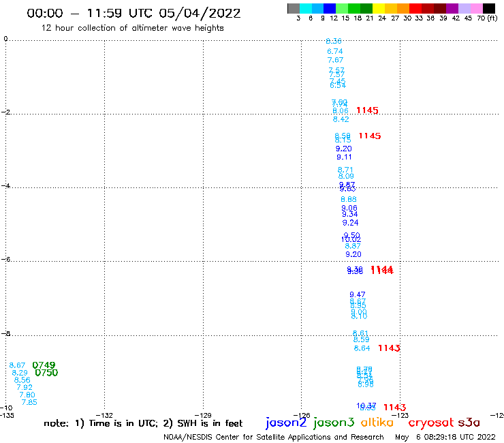The image size is (504, 443).
Task: Click the '70 (ft)' scale label
Action: click(487, 18)
